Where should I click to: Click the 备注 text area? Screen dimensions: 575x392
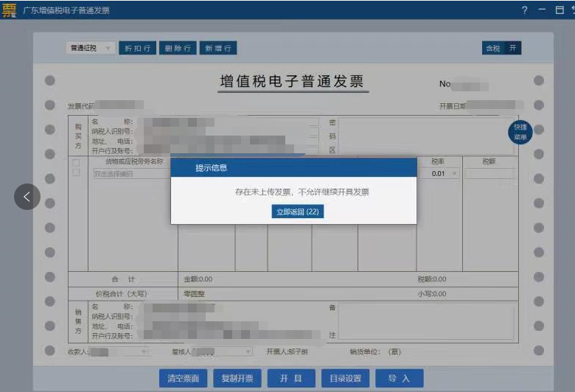pos(426,321)
